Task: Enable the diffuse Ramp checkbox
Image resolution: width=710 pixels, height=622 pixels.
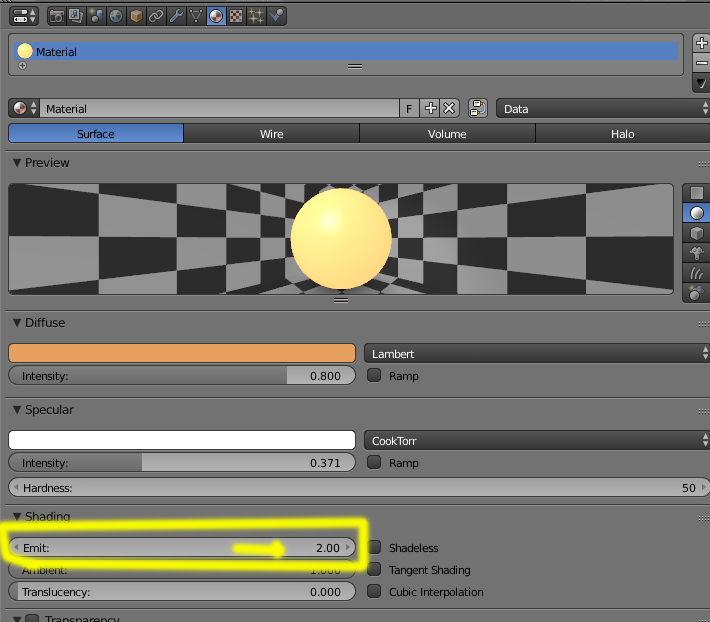Action: 374,375
